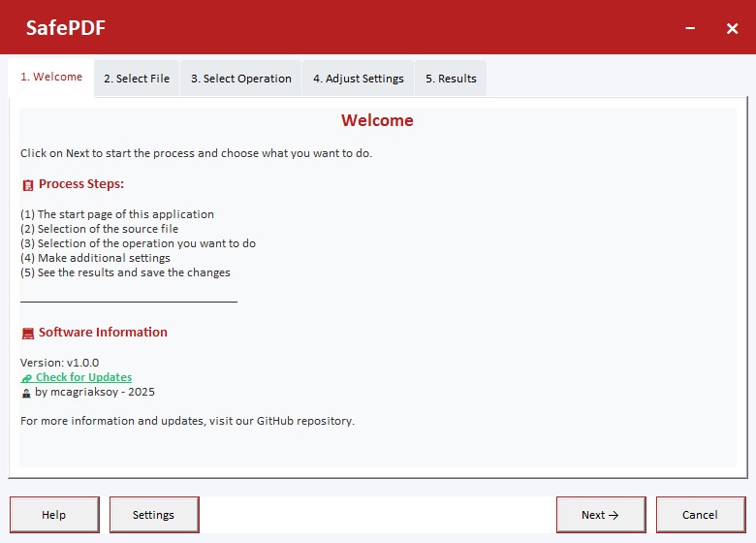Click the author person icon
The width and height of the screenshot is (756, 543).
[26, 393]
